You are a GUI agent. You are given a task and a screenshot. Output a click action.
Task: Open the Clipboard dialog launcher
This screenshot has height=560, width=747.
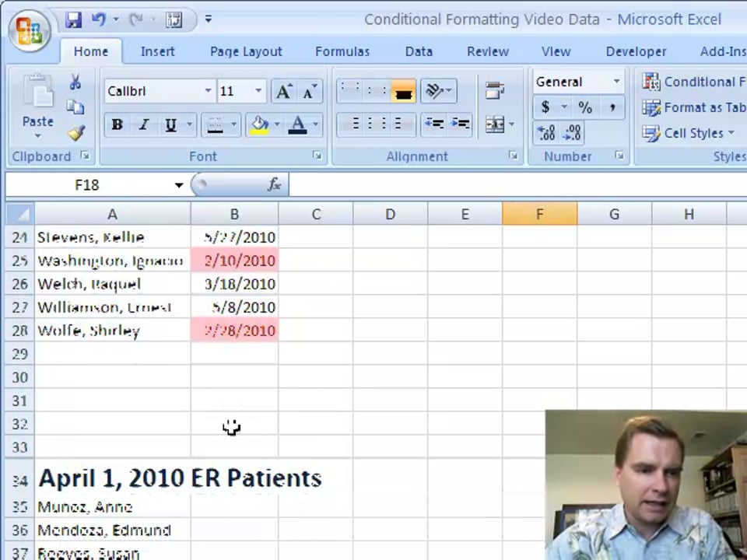pos(85,156)
